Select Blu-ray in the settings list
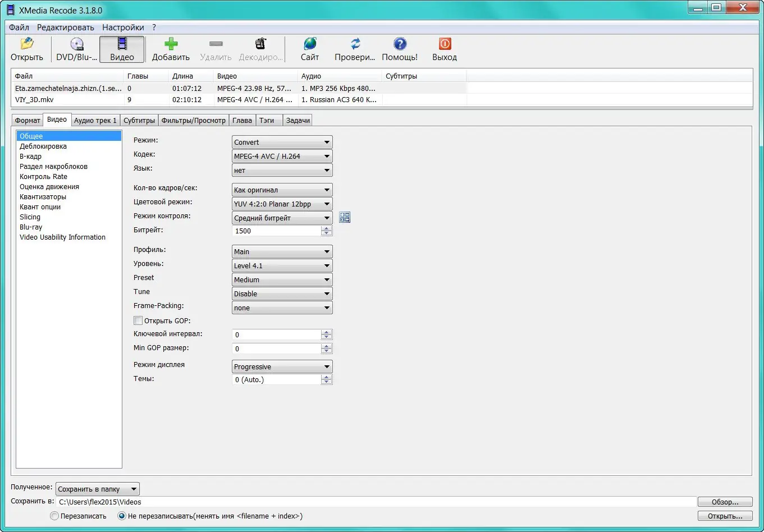 click(x=69, y=227)
